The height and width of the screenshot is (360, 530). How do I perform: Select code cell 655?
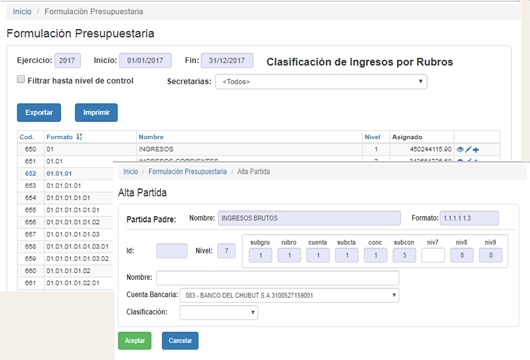click(x=31, y=210)
